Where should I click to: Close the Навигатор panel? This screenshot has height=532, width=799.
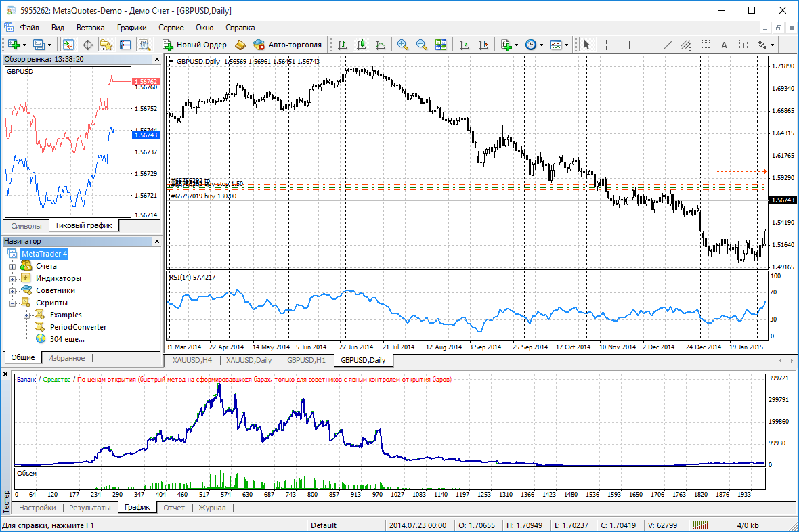[157, 241]
